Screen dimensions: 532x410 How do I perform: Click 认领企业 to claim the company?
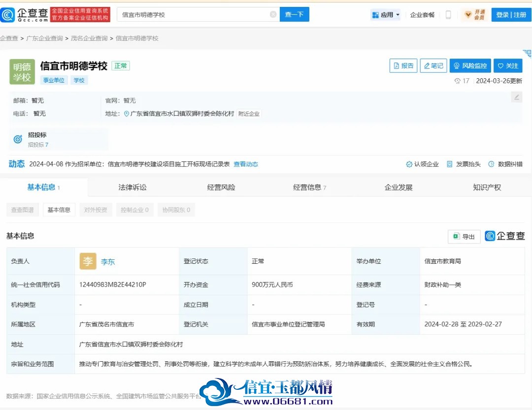tap(423, 164)
